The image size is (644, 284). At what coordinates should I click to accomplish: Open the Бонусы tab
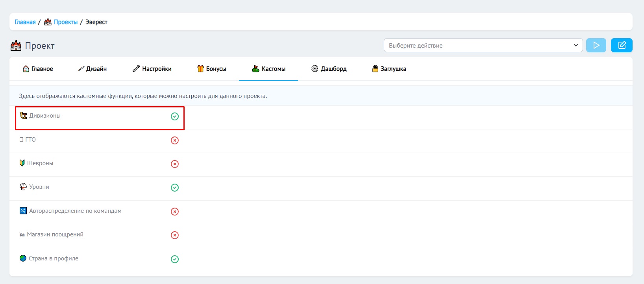[212, 69]
